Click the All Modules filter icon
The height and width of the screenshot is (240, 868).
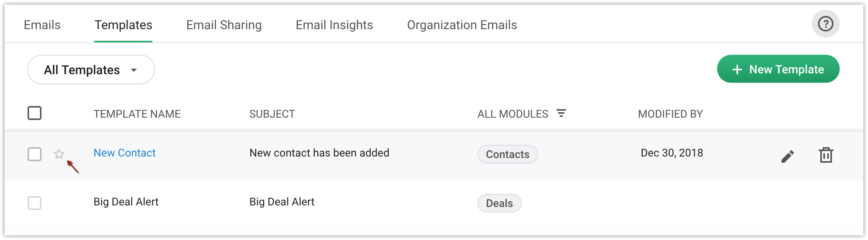[x=561, y=113]
